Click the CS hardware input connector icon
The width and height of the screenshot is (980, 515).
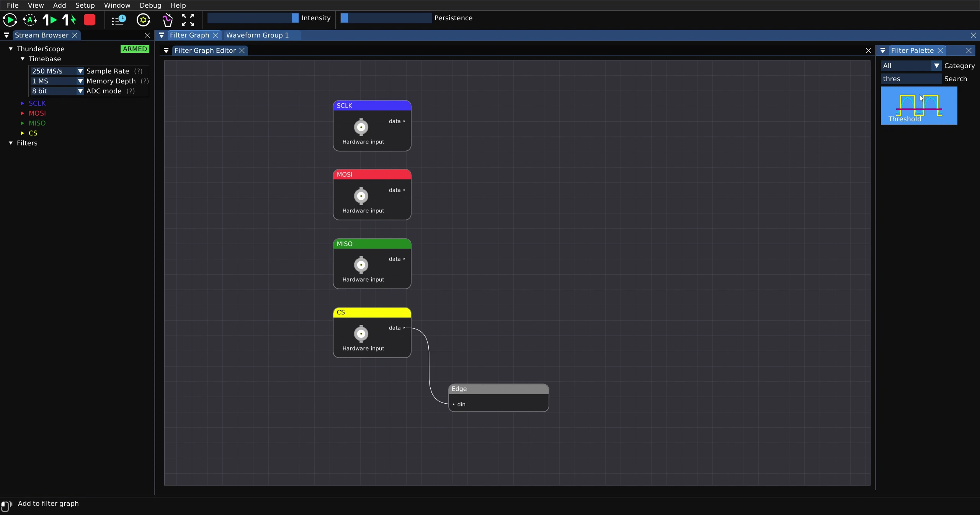tap(361, 334)
